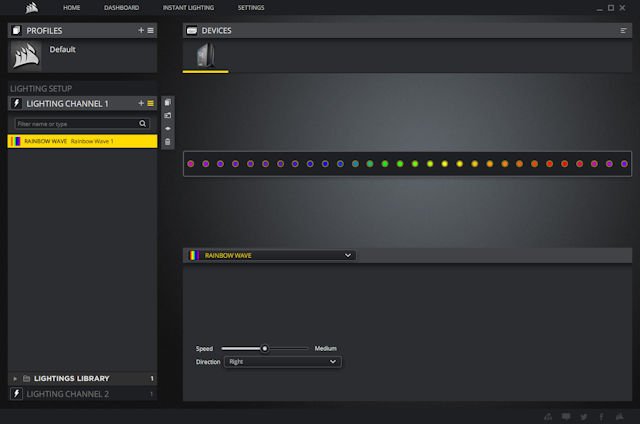Click the LIGHTINGS LIBRARY label

coord(71,379)
